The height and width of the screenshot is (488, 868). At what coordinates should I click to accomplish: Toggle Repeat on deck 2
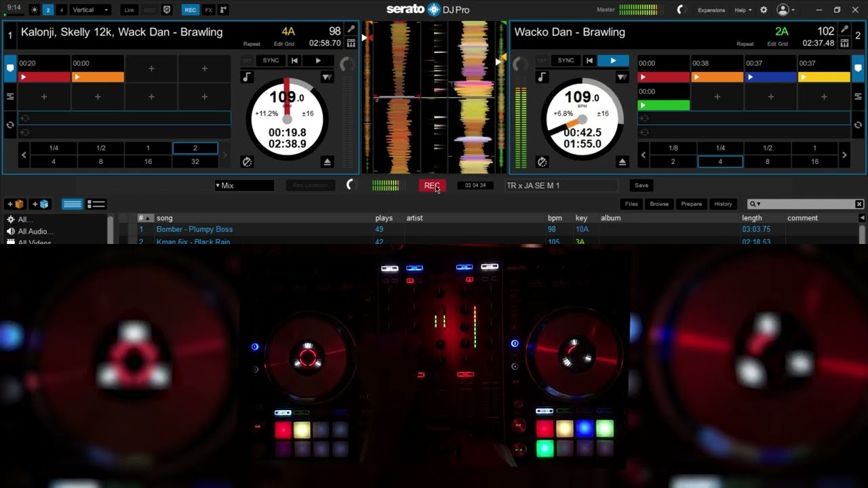pos(745,44)
